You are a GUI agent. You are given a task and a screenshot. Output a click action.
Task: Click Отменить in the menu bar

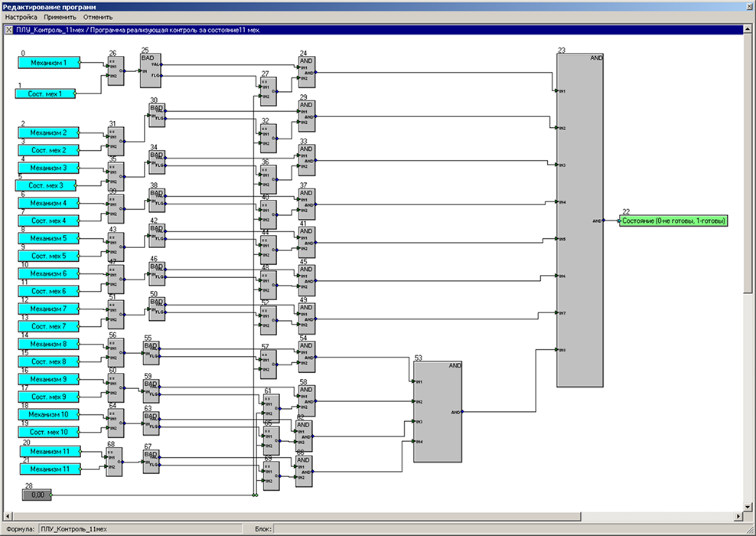[96, 17]
